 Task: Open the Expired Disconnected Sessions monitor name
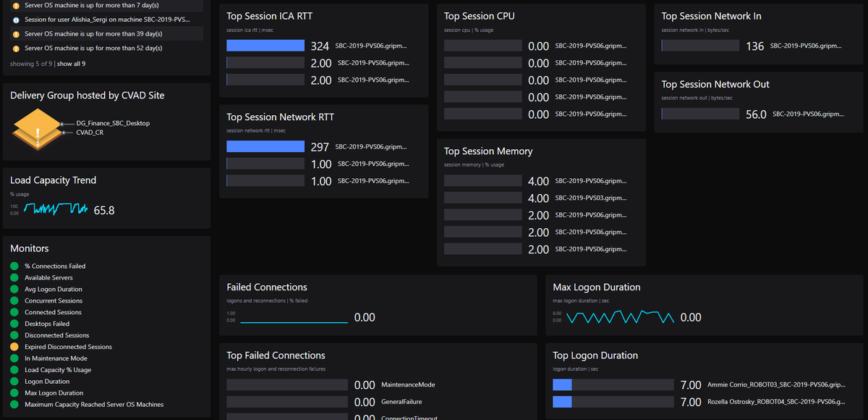coord(68,347)
